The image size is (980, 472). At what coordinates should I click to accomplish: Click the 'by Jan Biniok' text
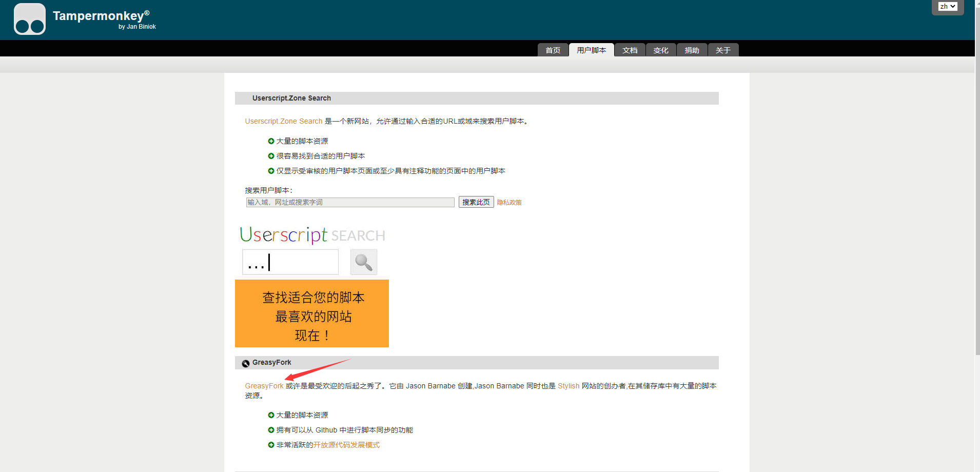[137, 27]
